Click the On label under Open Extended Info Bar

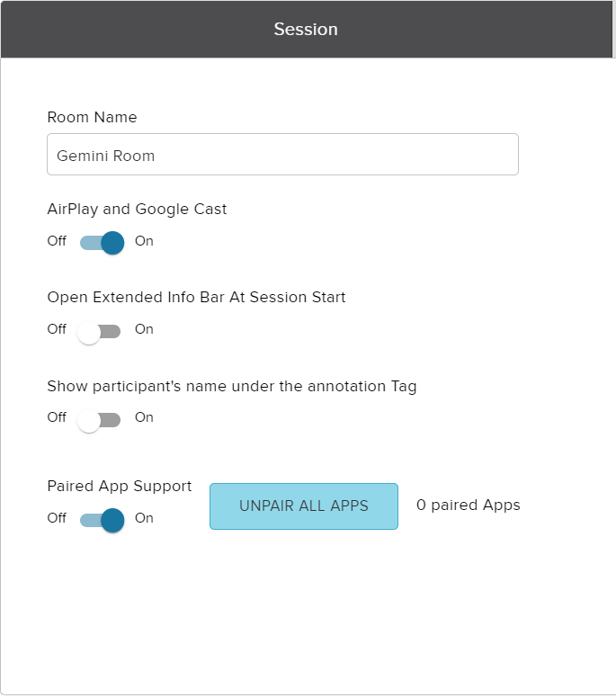tap(144, 329)
